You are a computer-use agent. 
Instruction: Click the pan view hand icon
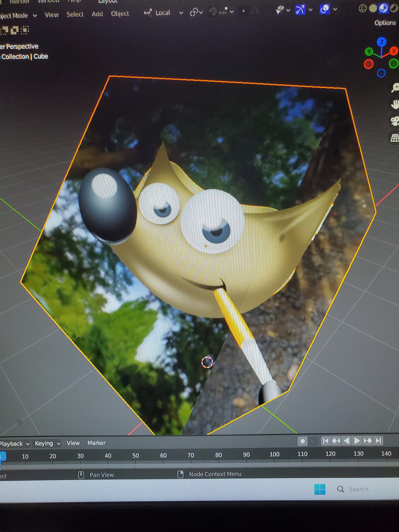395,105
